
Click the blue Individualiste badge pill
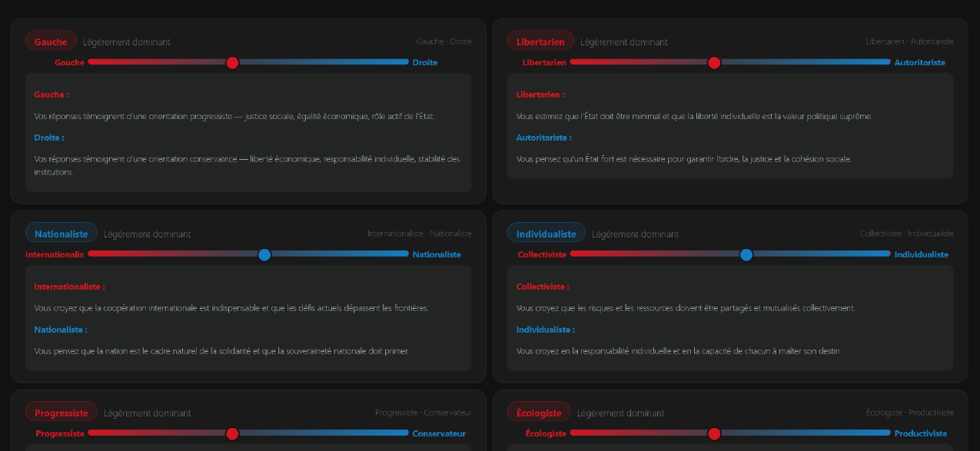546,234
